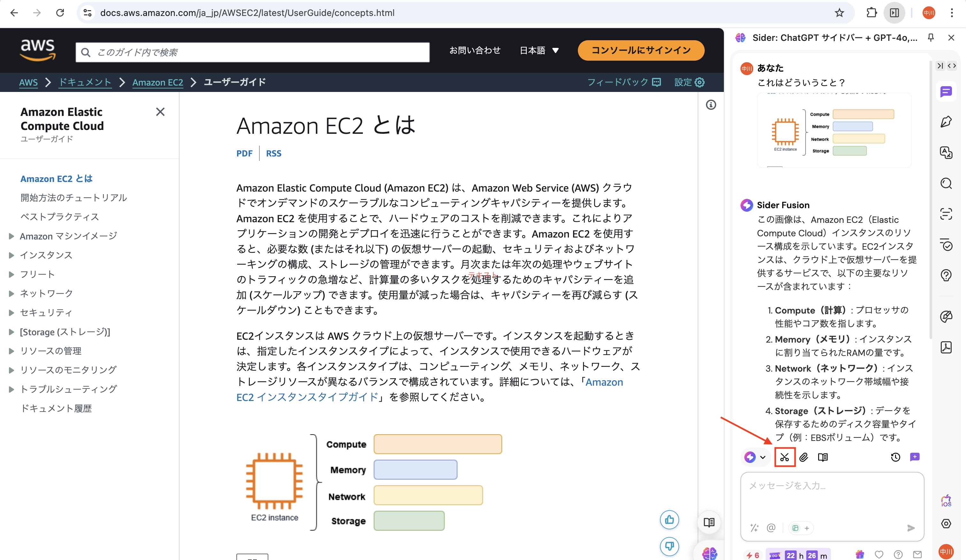Click コンソールにサインイン button
This screenshot has height=560, width=966.
pos(641,50)
